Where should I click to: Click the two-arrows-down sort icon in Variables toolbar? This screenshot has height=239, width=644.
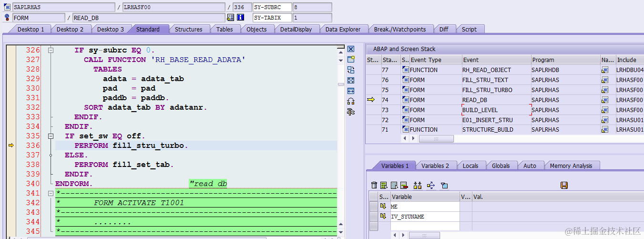(418, 185)
